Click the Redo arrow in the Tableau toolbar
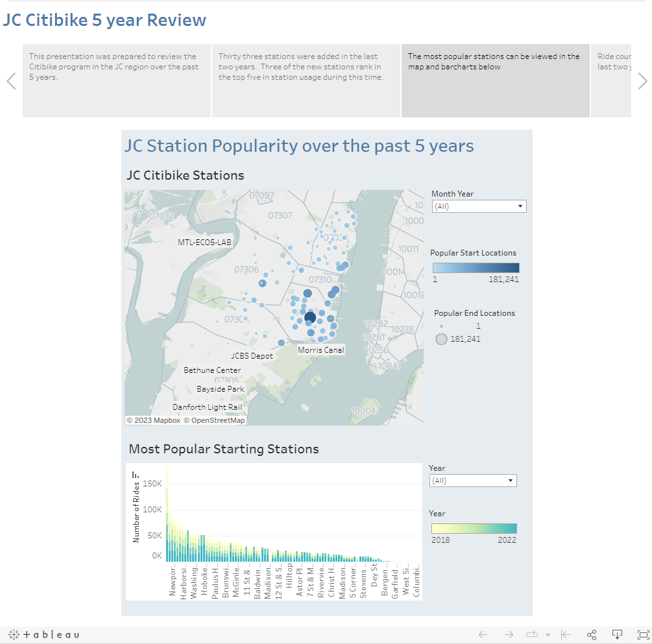 click(x=509, y=634)
